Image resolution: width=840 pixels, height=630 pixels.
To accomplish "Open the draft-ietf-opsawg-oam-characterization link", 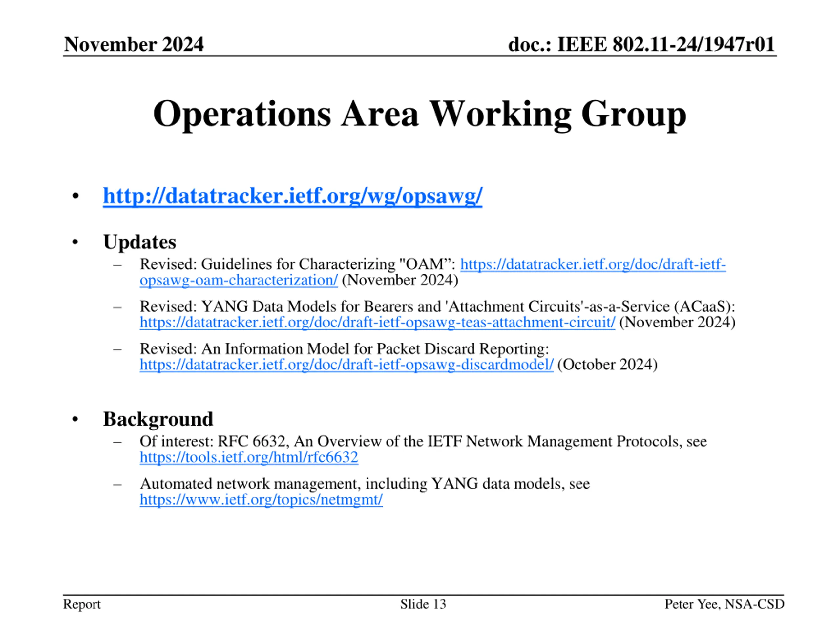I will pos(592,264).
